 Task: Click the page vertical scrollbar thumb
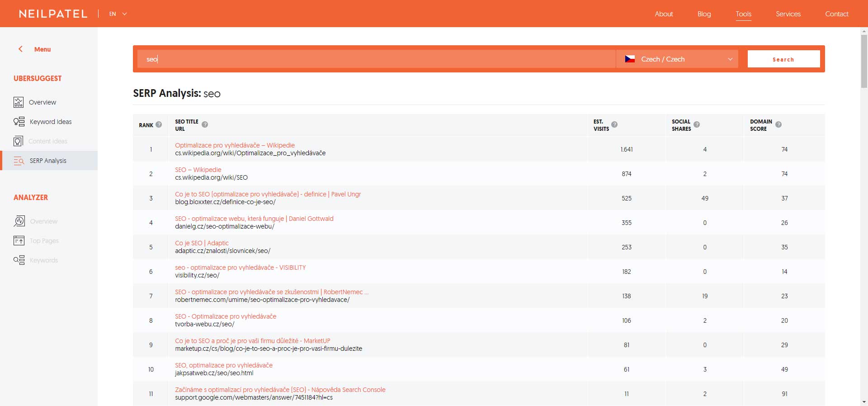click(x=864, y=61)
